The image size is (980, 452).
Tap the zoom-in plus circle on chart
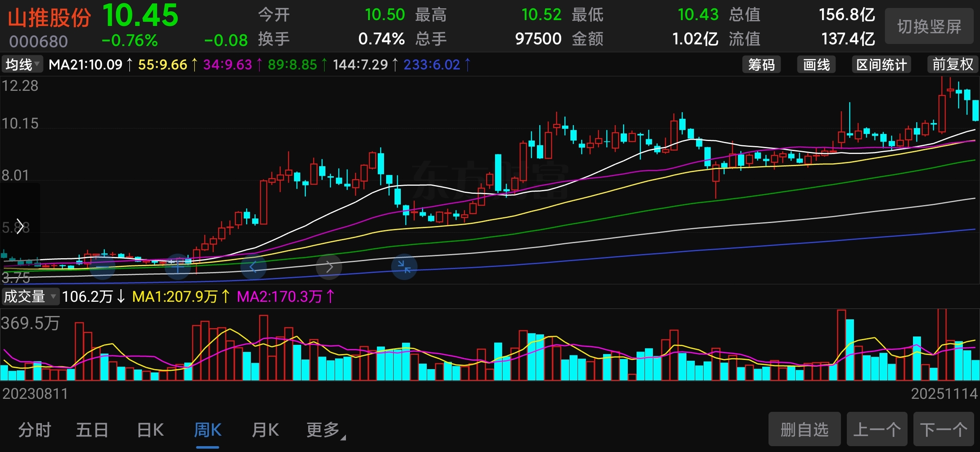coord(178,267)
